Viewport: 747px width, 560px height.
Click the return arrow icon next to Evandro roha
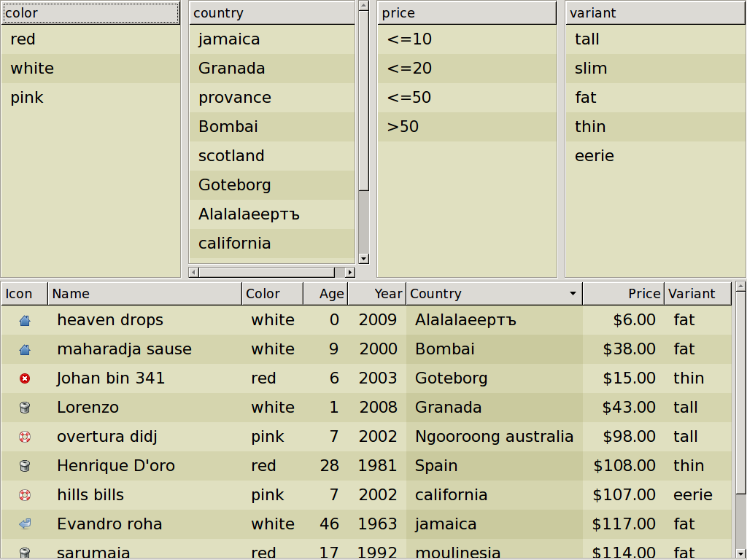tap(25, 524)
